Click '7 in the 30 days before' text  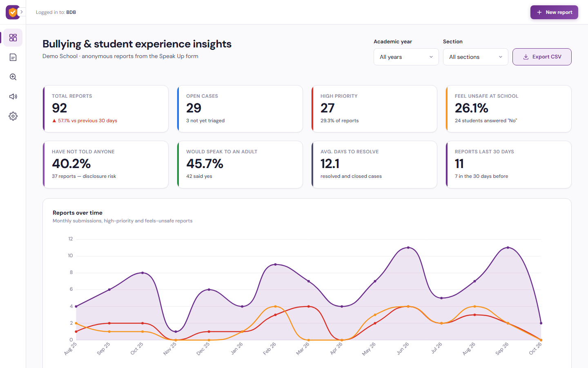(x=481, y=176)
